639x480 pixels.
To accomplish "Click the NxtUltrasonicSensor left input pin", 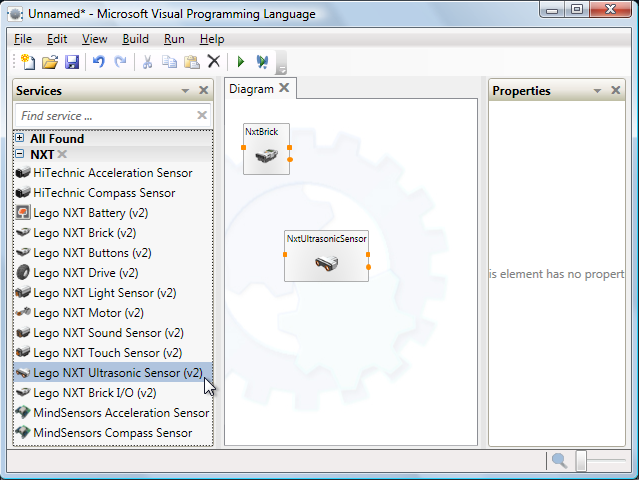I will point(285,254).
